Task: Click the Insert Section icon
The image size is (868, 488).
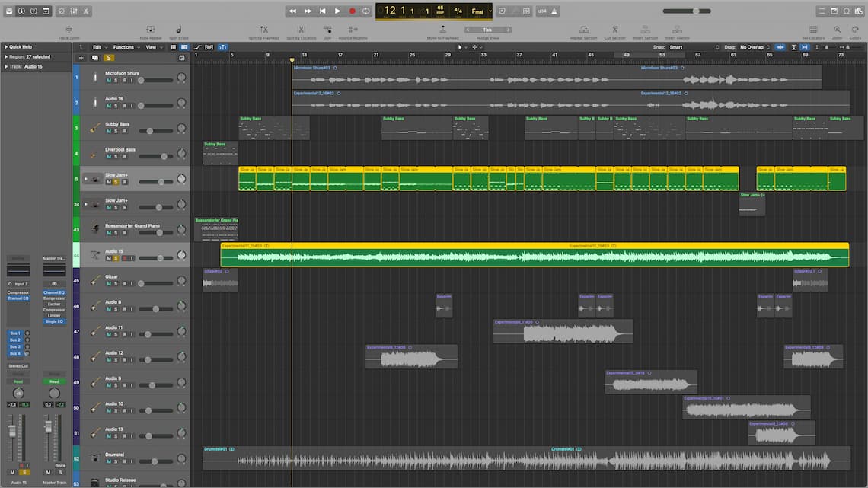Action: (x=645, y=30)
